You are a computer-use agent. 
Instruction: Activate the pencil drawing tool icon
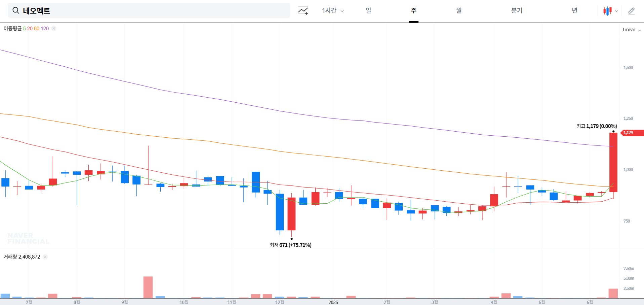pyautogui.click(x=632, y=11)
